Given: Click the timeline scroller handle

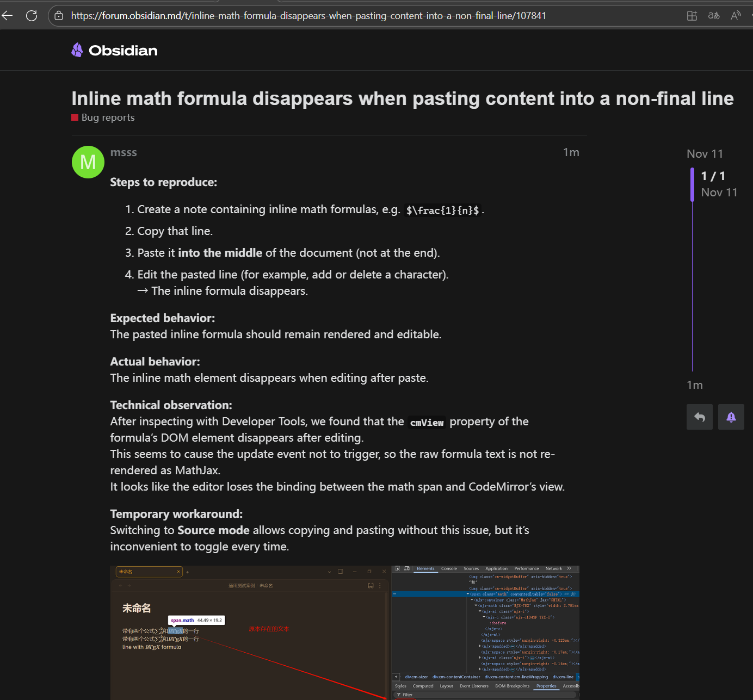Looking at the screenshot, I should (692, 184).
